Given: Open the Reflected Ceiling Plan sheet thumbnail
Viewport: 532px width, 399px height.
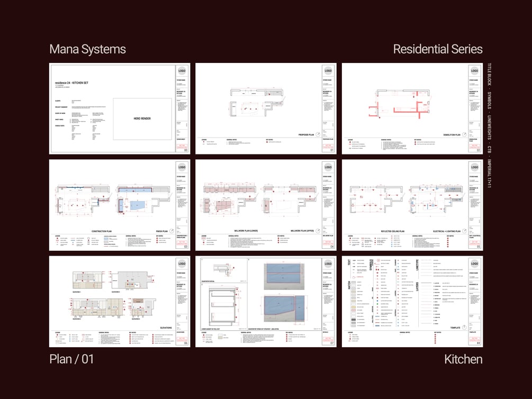Looking at the screenshot, I should 412,205.
